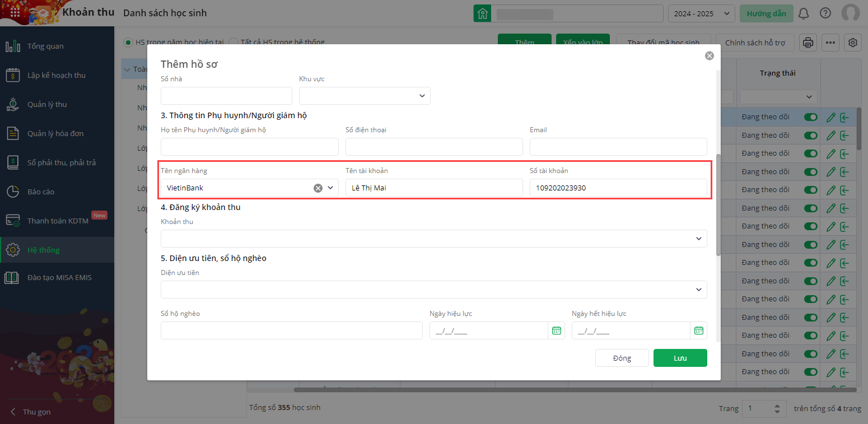868x424 pixels.
Task: Open the settings gear above the table
Action: 853,43
